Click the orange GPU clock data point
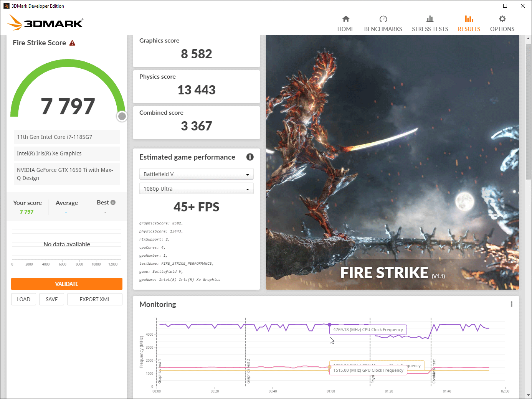 pos(329,367)
